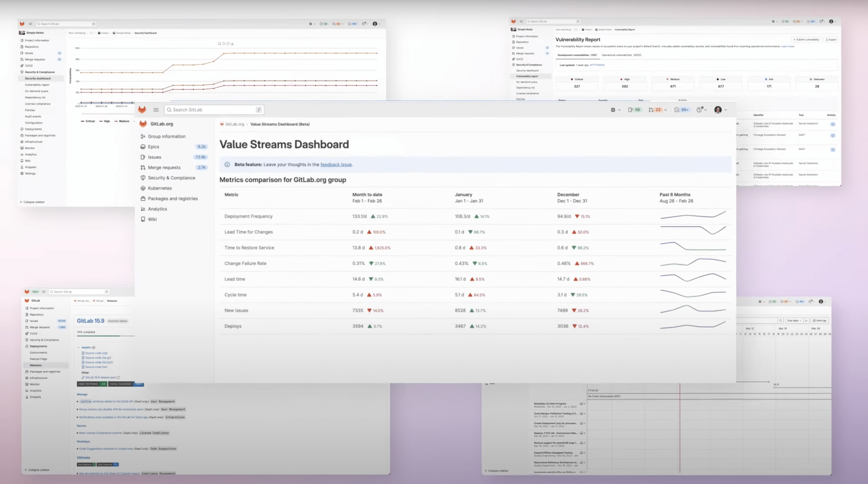The height and width of the screenshot is (484, 868).
Task: Expand ':active attribute added to SCIM API' item
Action: (77, 401)
